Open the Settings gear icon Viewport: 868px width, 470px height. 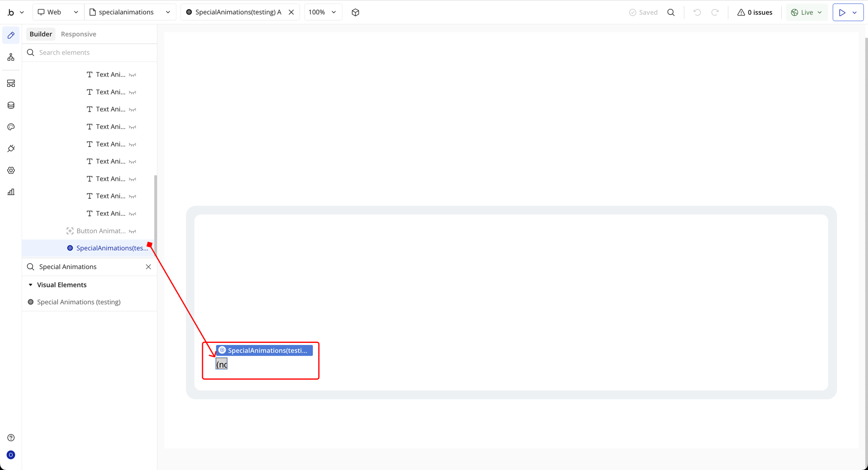coord(11,170)
